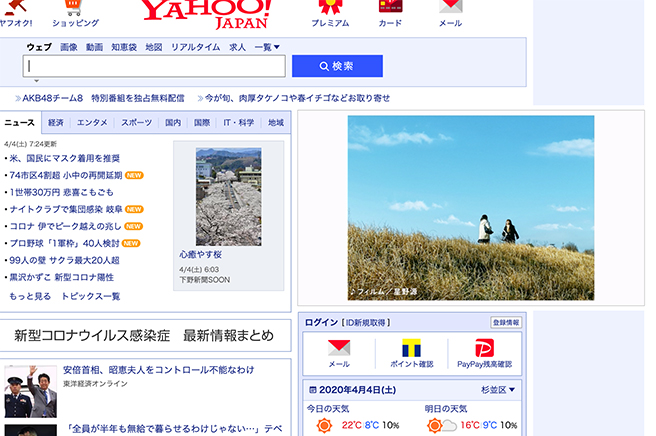Click the Yahoo! JAPAN logo
This screenshot has width=656, height=436.
pos(208,13)
